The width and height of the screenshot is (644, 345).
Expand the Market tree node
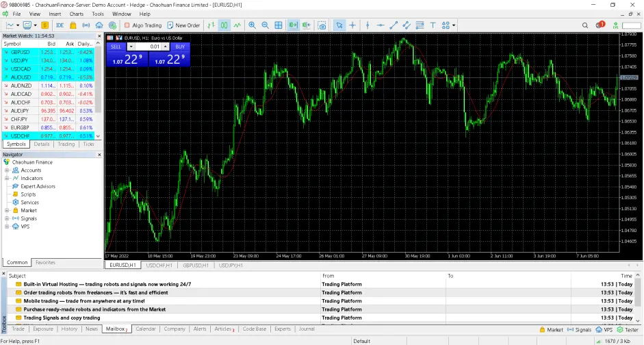[x=7, y=210]
